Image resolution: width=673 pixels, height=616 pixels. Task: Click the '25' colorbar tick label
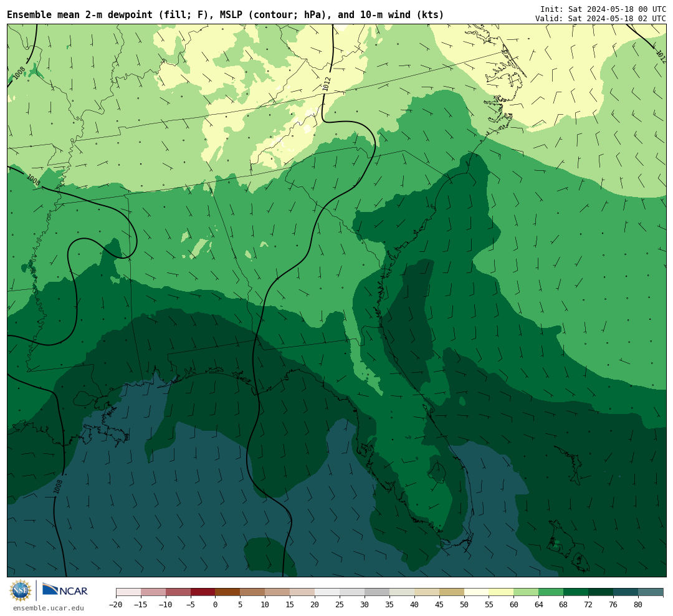[x=340, y=605]
